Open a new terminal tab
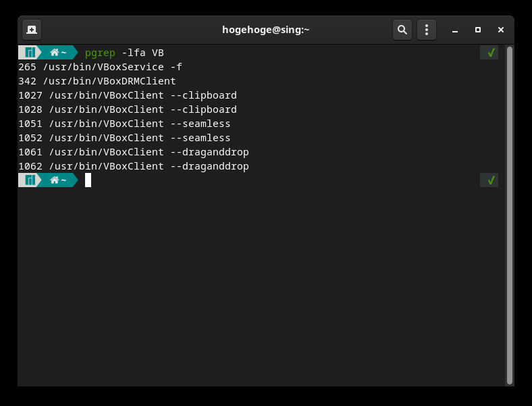Viewport: 532px width, 406px height. [x=32, y=30]
